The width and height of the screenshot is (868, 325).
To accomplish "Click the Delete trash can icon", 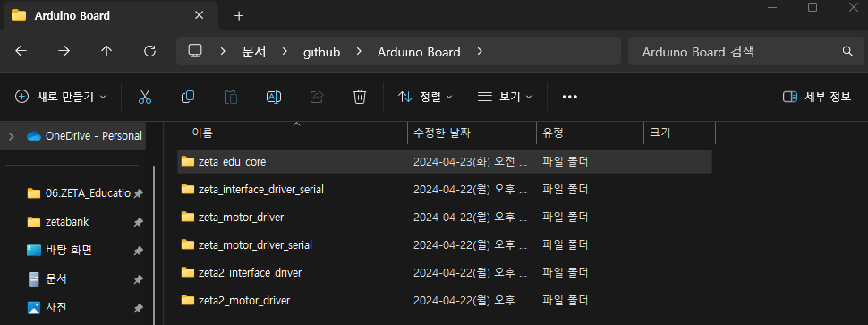I will point(359,97).
